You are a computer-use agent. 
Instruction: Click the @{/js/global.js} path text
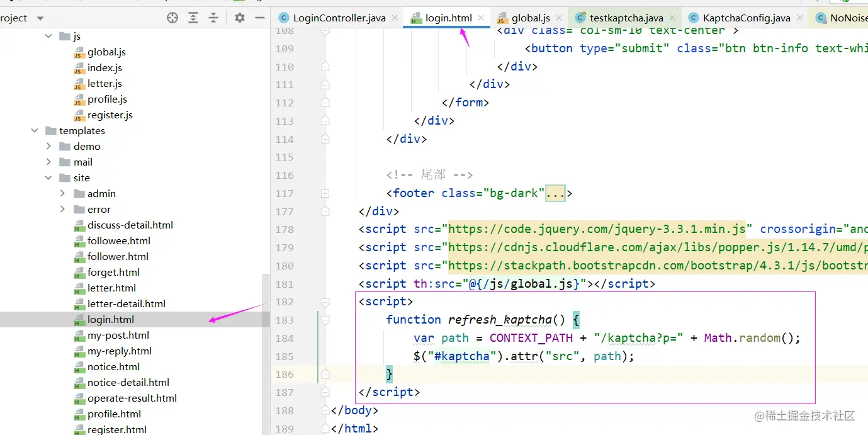(x=524, y=284)
